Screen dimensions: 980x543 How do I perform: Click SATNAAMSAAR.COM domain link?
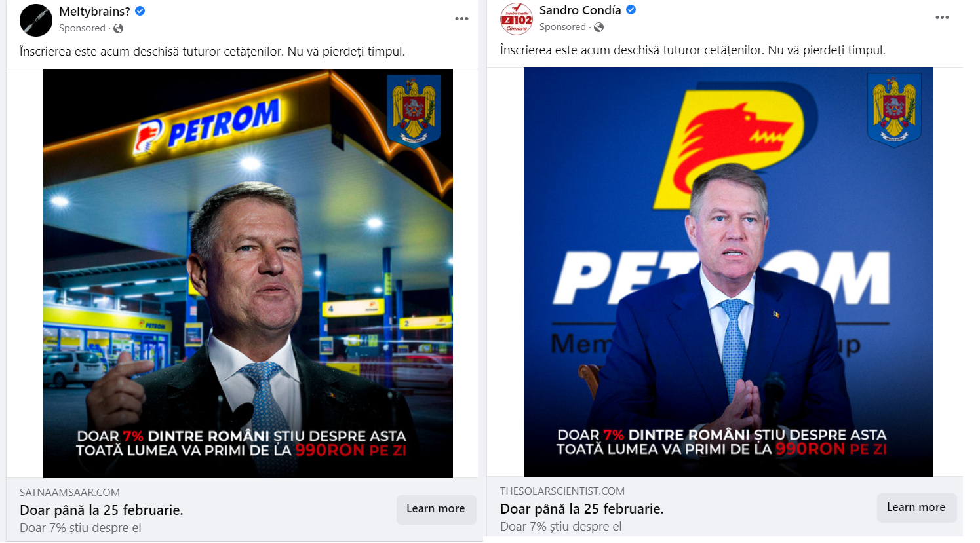69,492
